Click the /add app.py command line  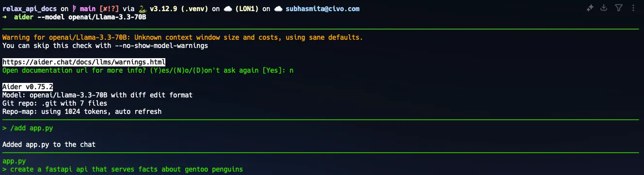click(x=28, y=128)
